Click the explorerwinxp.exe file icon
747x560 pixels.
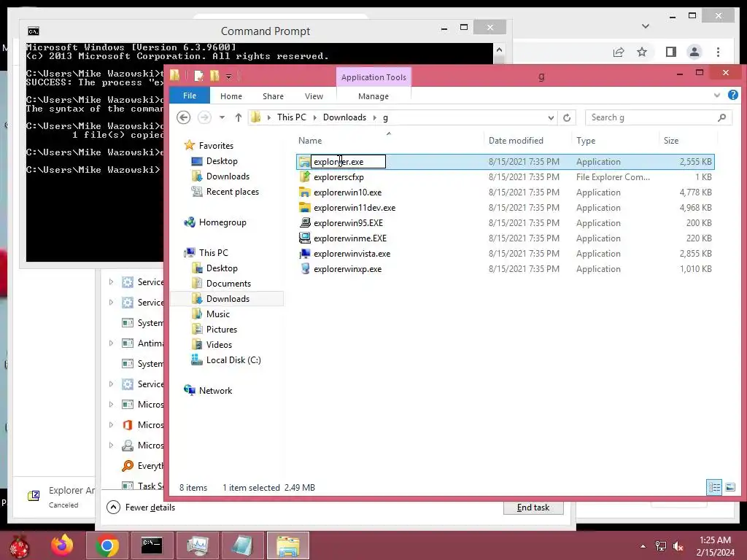pos(304,268)
